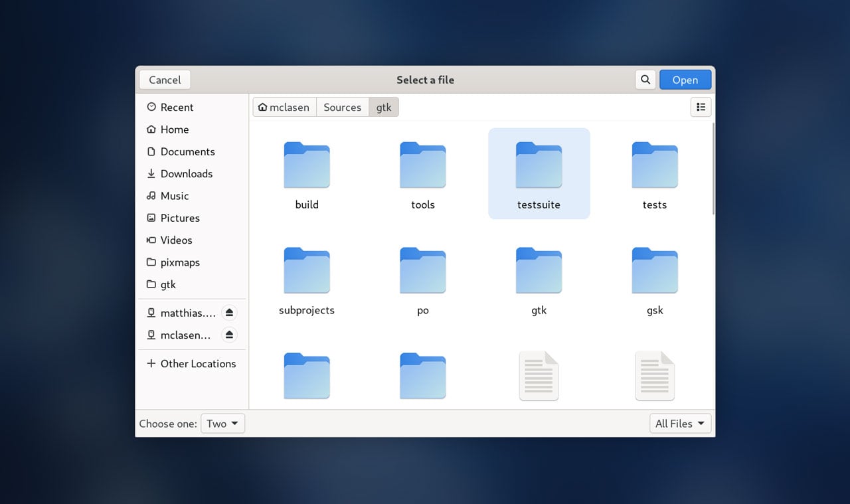
Task: Eject the matthias... mounted volume
Action: (x=229, y=313)
